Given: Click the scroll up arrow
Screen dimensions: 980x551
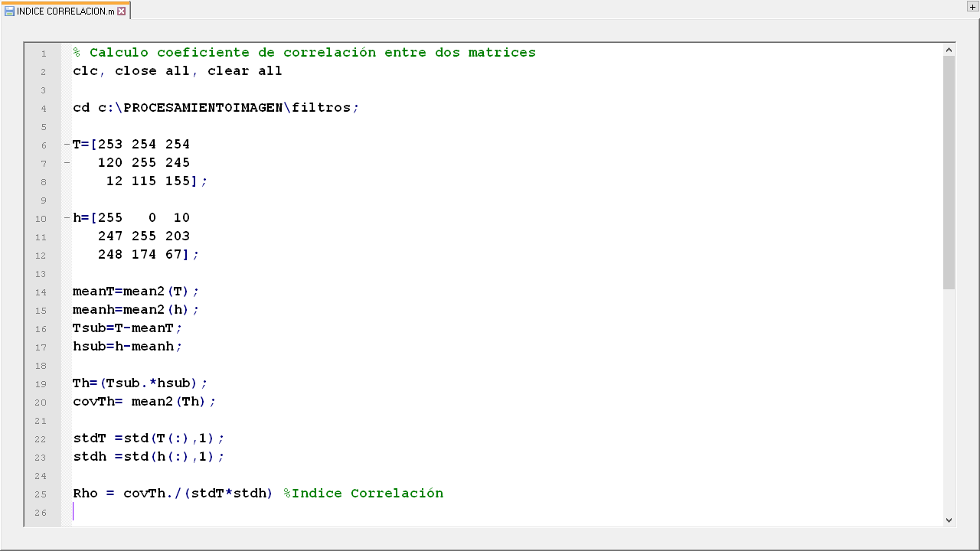Looking at the screenshot, I should tap(949, 51).
